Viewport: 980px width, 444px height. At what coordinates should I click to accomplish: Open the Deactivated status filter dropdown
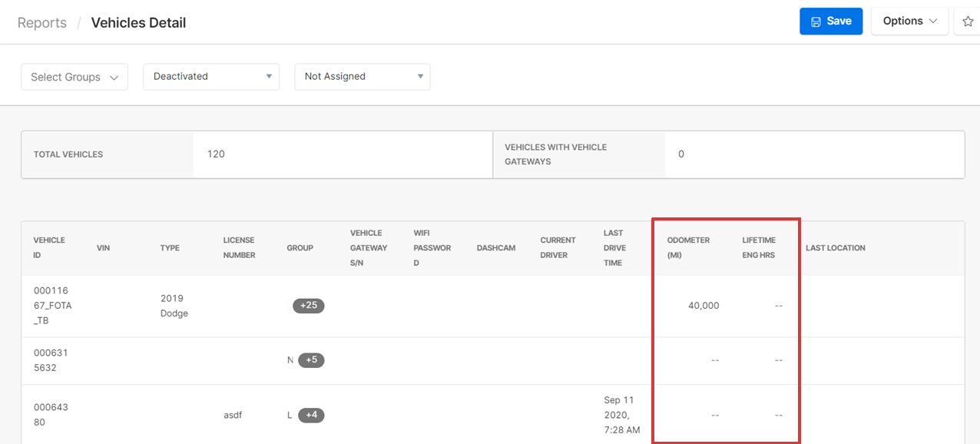(211, 77)
